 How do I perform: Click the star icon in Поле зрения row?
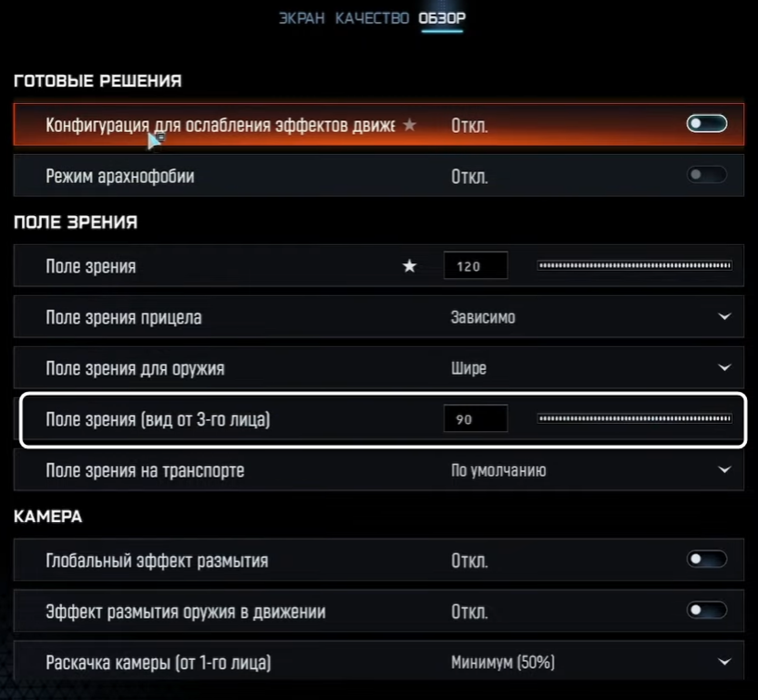(410, 266)
